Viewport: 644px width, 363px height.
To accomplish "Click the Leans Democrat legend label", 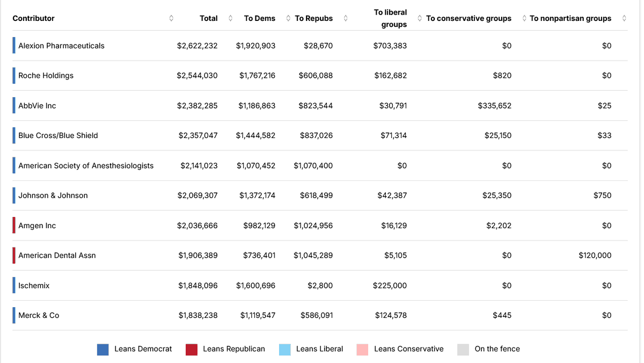I will [x=143, y=349].
